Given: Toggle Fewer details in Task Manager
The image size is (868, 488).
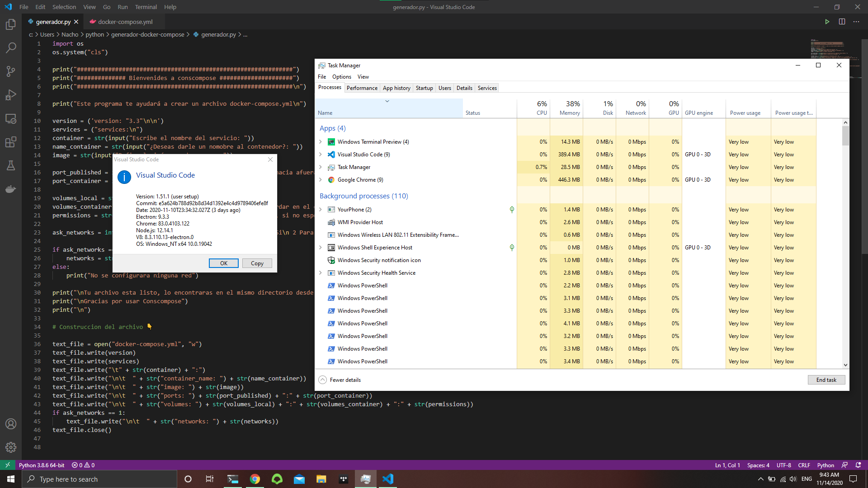Looking at the screenshot, I should point(340,380).
